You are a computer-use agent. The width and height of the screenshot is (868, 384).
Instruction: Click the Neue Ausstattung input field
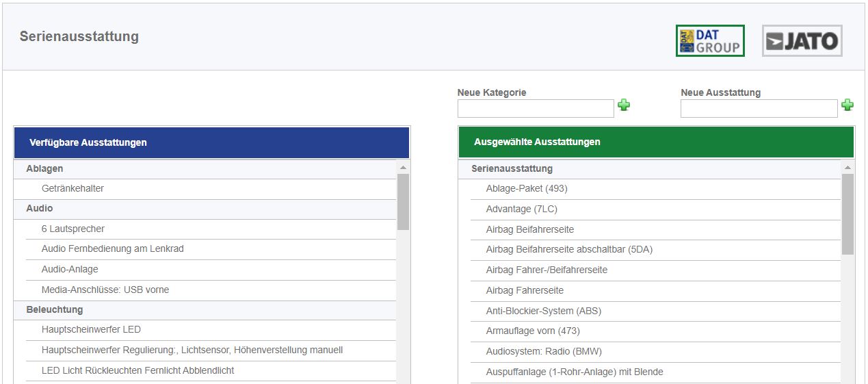click(759, 109)
